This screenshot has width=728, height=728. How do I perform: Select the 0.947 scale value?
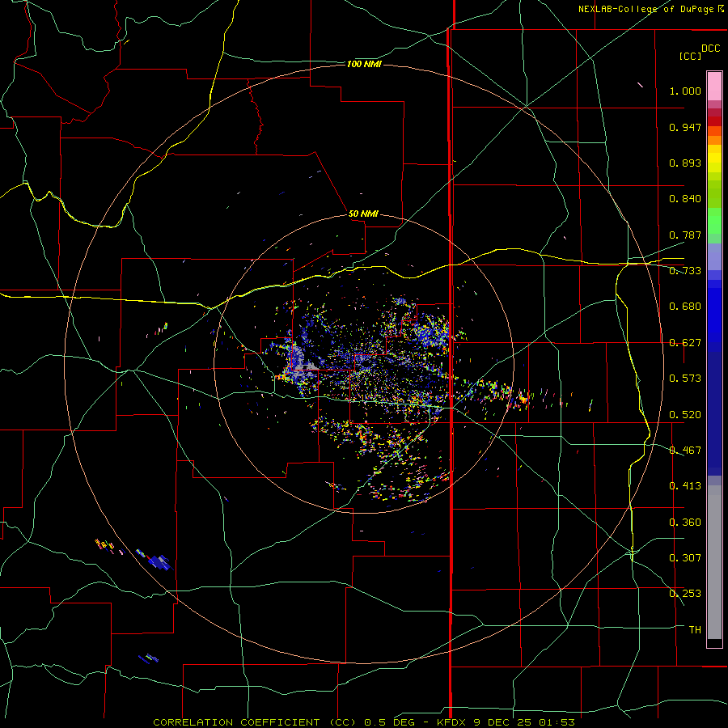685,127
